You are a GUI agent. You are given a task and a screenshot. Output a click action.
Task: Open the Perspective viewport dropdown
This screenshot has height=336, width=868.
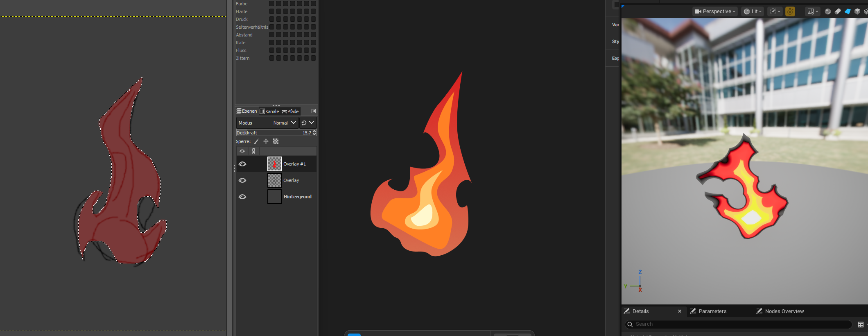click(715, 11)
